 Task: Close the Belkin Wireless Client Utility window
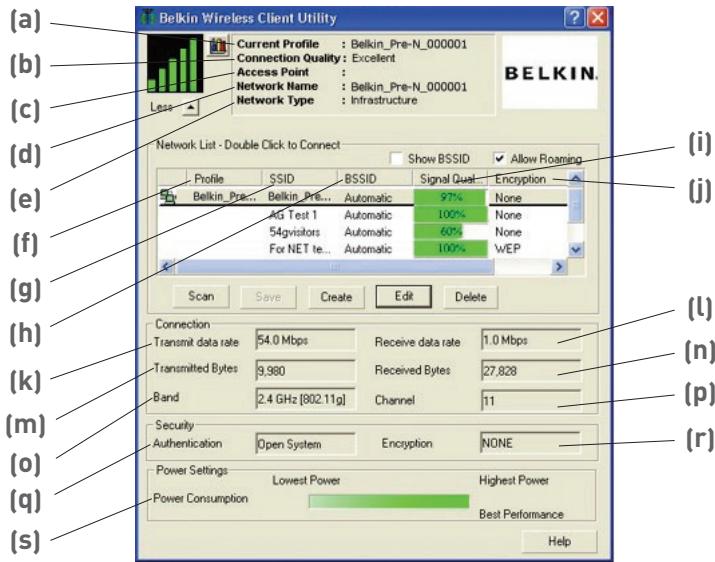(598, 18)
